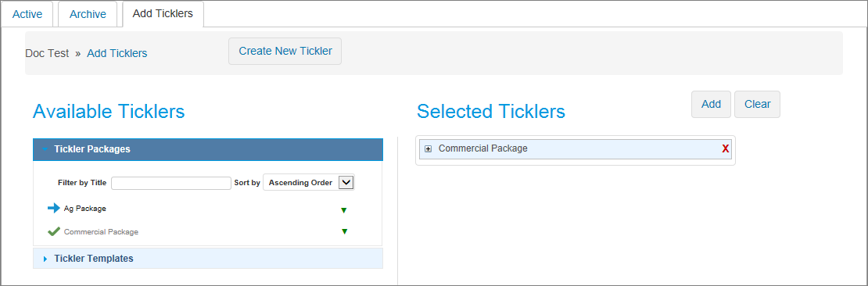This screenshot has height=286, width=868.
Task: Click the Clear button
Action: [757, 104]
